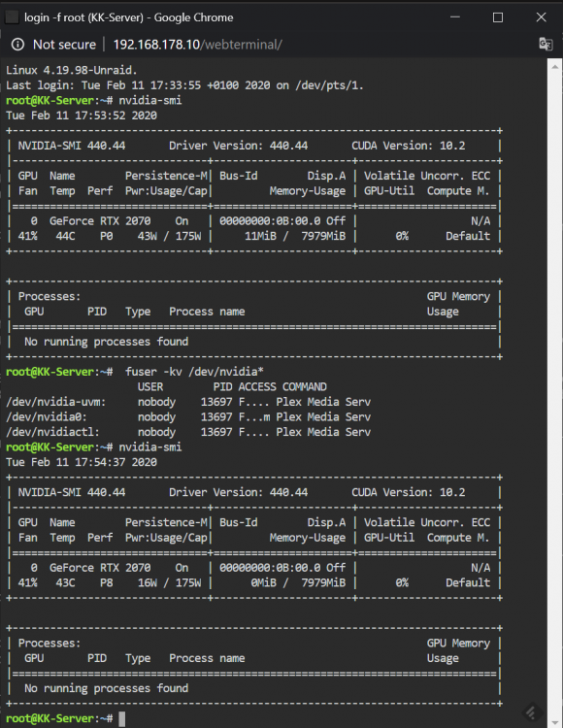Click the Not secure site info icon
This screenshot has width=563, height=728.
pyautogui.click(x=17, y=45)
